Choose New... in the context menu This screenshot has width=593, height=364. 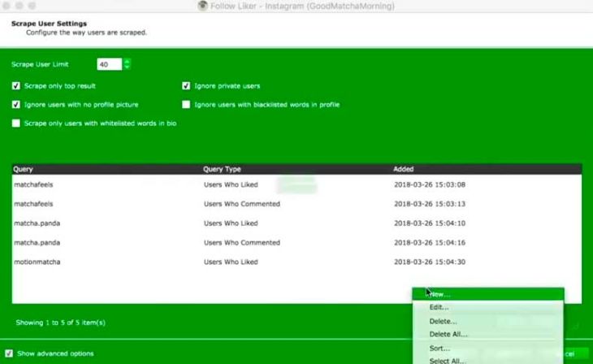click(x=488, y=294)
